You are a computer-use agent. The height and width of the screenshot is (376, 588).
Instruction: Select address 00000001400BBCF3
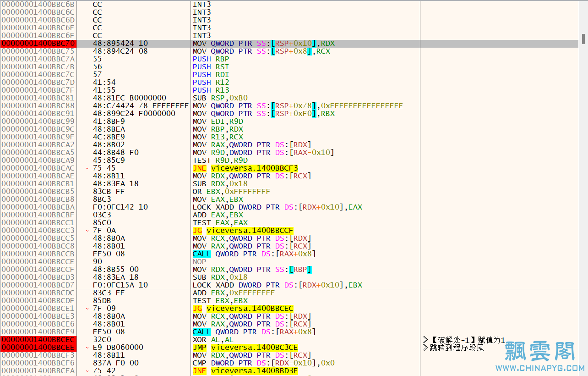click(x=38, y=355)
